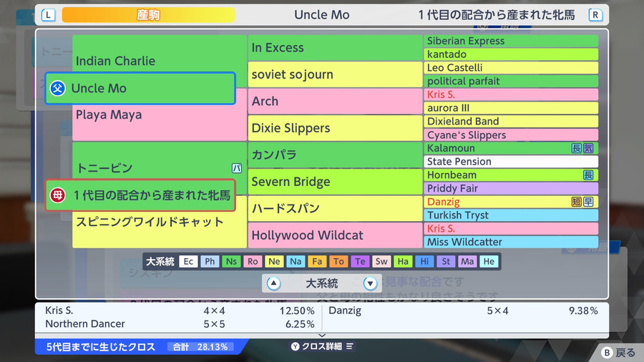Select Dixie Slippers pedigree cell
This screenshot has height=362, width=644.
(335, 128)
